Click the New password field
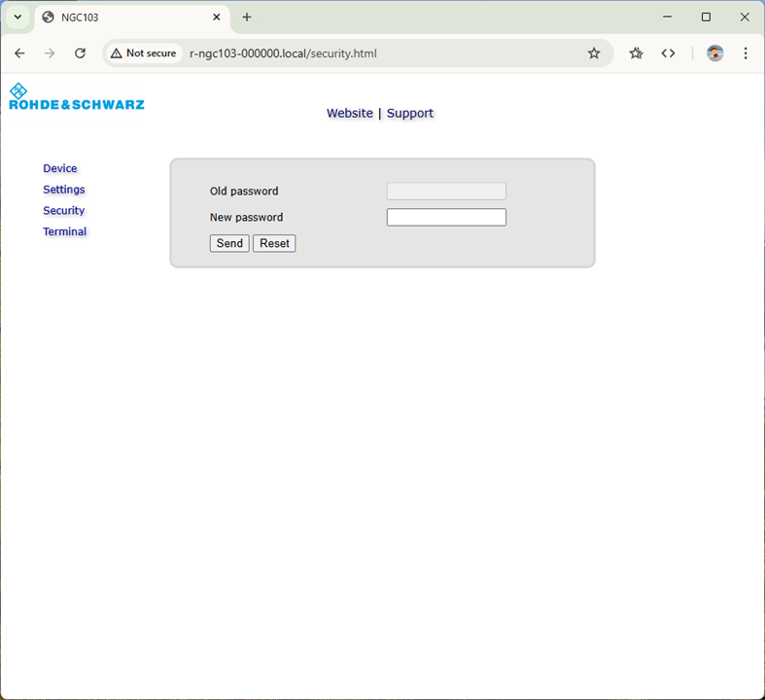 446,218
